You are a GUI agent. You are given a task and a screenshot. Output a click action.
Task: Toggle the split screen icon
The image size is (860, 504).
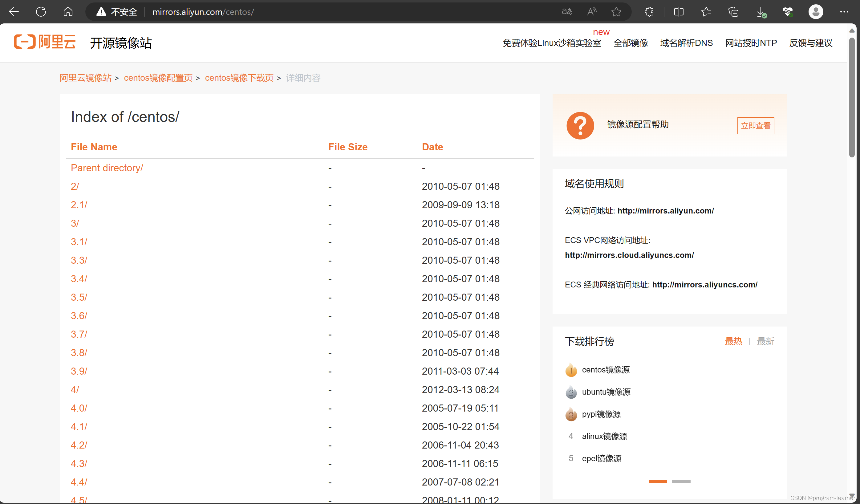[x=679, y=12]
